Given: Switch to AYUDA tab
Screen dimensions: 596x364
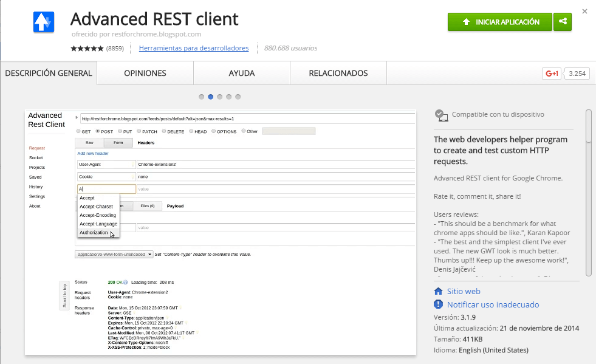Looking at the screenshot, I should click(242, 73).
